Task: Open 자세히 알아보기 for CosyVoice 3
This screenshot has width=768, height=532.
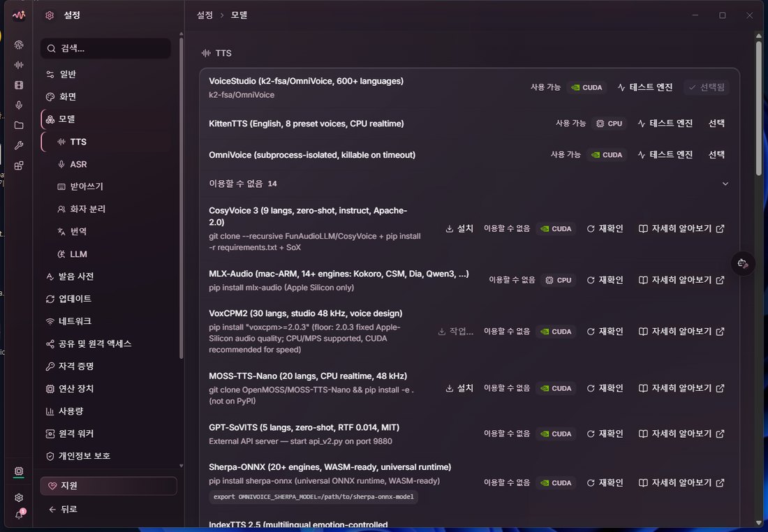Action: pos(681,229)
